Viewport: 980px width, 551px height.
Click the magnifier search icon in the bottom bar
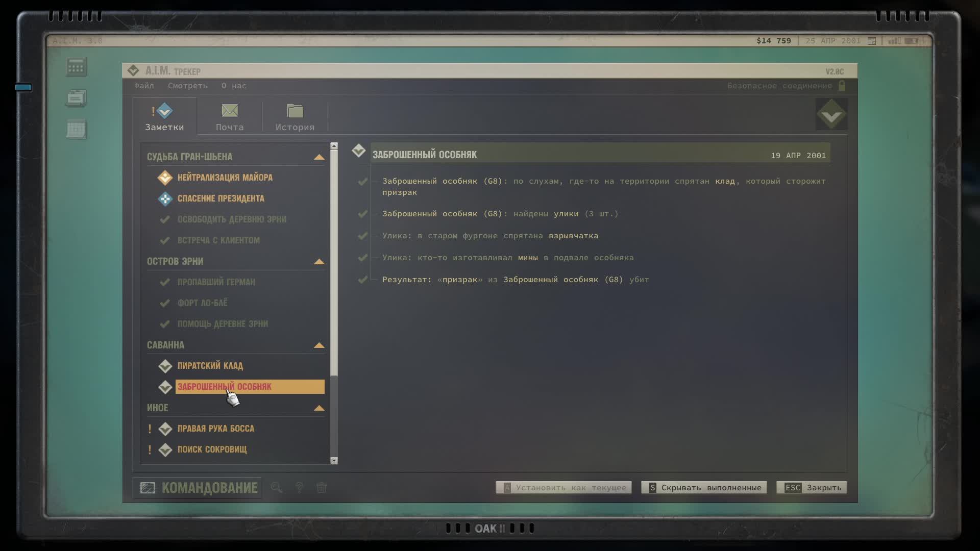pos(276,487)
